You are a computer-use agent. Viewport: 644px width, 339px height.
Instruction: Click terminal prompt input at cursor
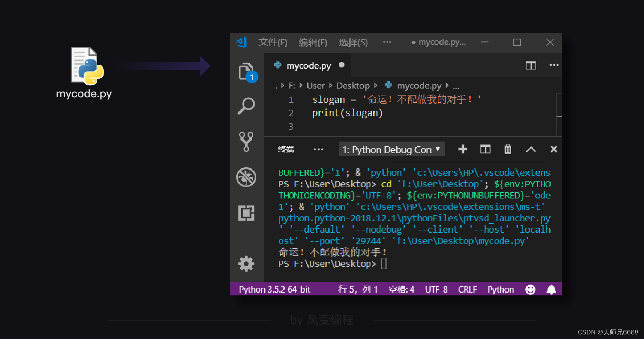384,263
